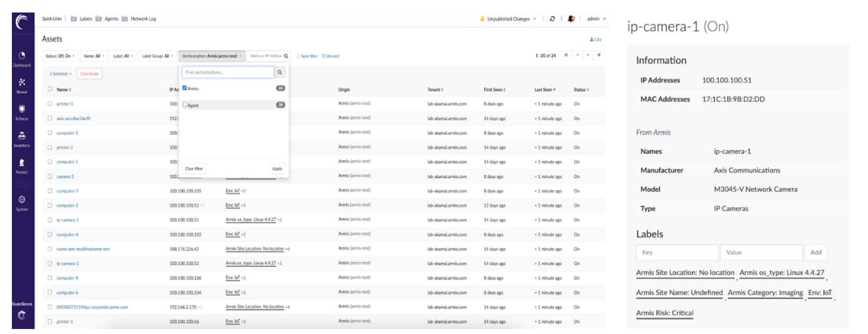The image size is (868, 334).
Task: Expand the admin user menu
Action: coord(596,19)
